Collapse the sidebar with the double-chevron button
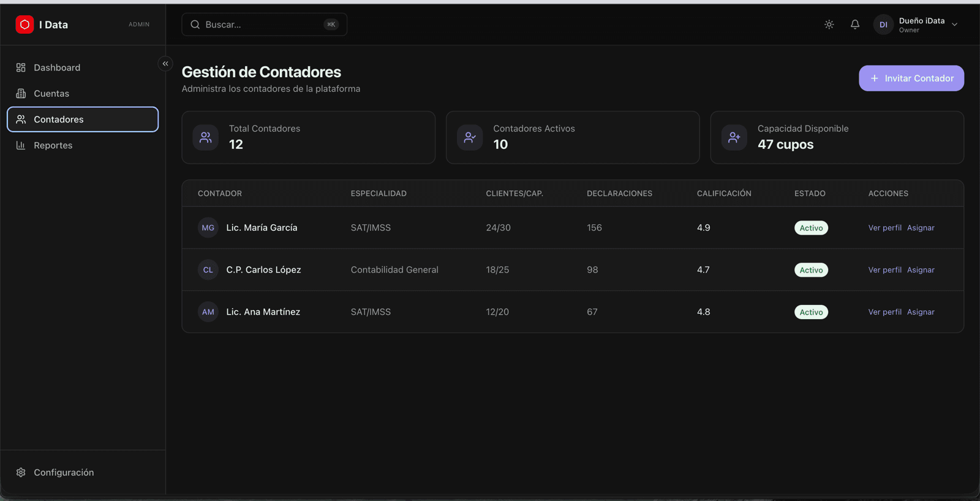Image resolution: width=980 pixels, height=501 pixels. tap(165, 64)
